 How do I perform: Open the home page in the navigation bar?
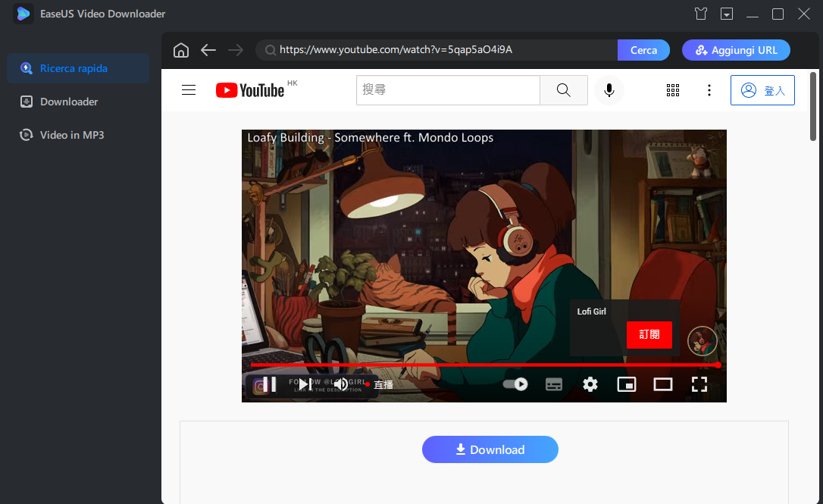[180, 49]
